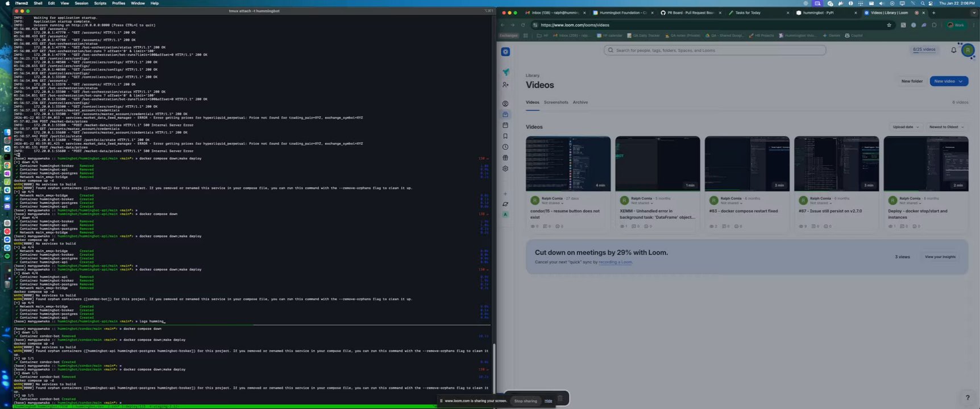Open the Work profile button in browser
This screenshot has width=980, height=409.
[956, 25]
